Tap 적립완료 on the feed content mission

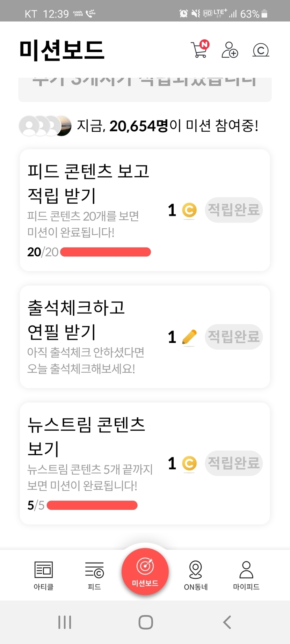[234, 210]
